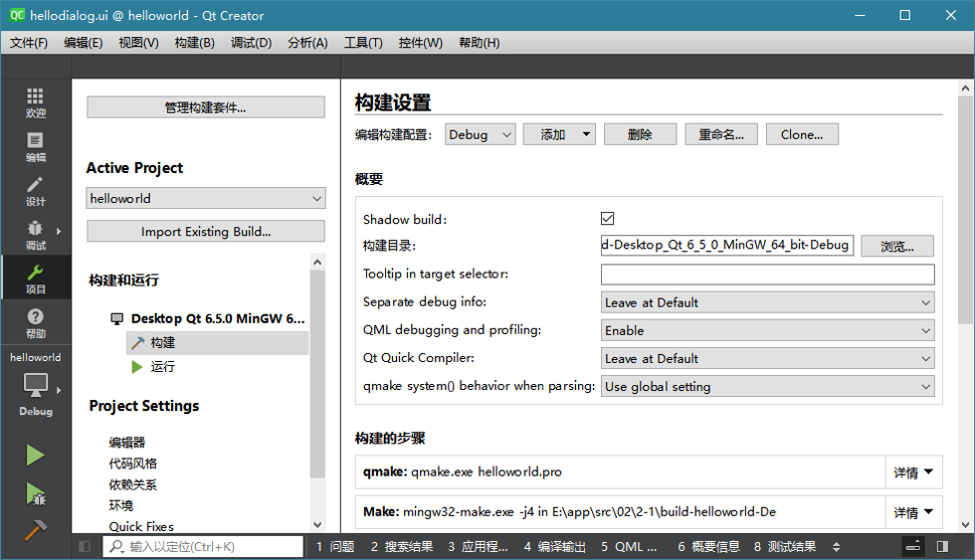This screenshot has height=560, width=975.
Task: Click Tooltip in target selector input field
Action: (767, 275)
